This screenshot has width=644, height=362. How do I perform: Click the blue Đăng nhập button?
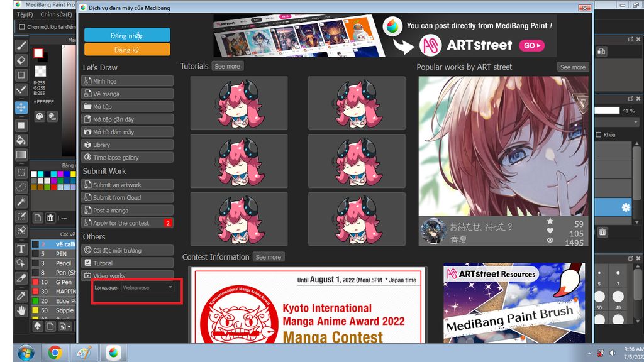click(x=127, y=35)
